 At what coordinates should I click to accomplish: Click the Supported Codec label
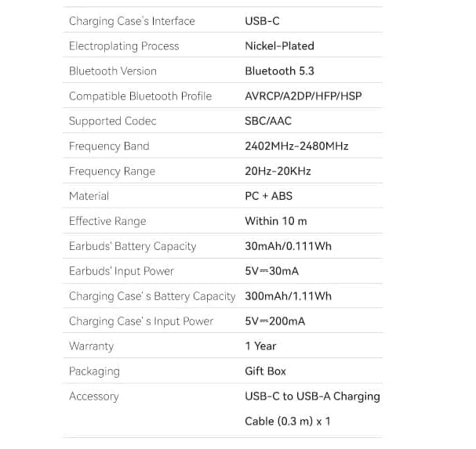coord(112,121)
